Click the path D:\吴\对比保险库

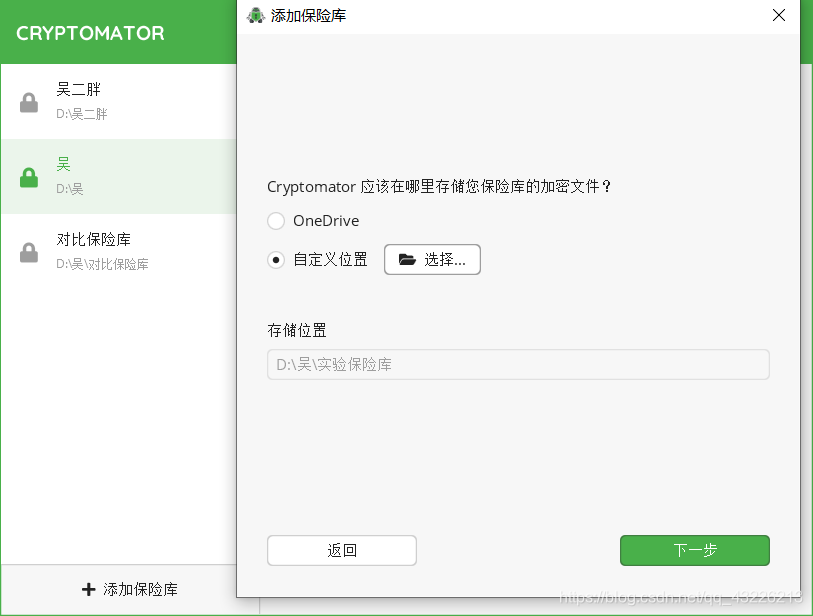pyautogui.click(x=102, y=264)
